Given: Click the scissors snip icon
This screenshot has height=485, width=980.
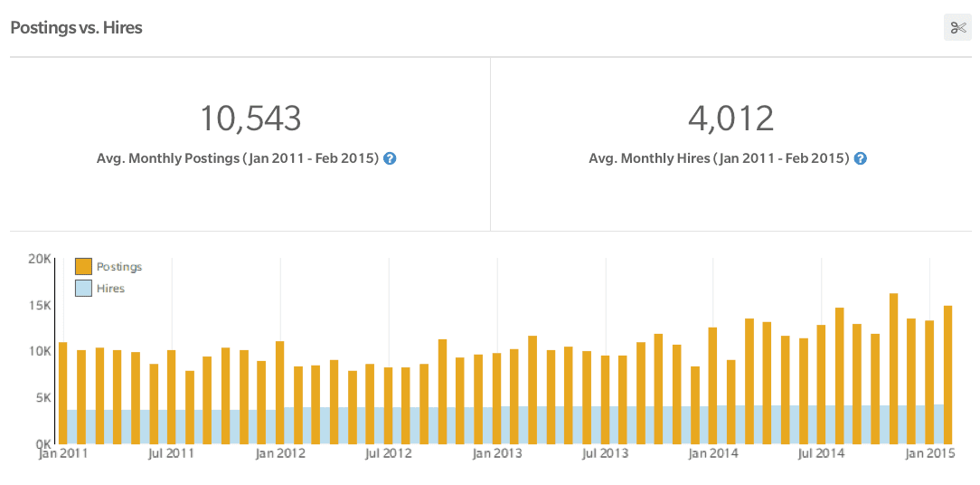Looking at the screenshot, I should (x=957, y=27).
